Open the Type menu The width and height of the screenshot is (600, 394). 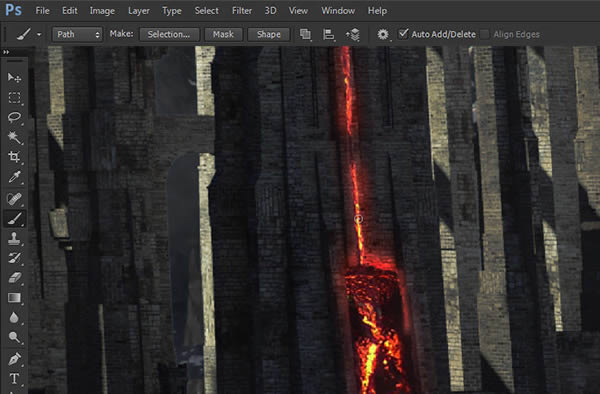click(172, 11)
